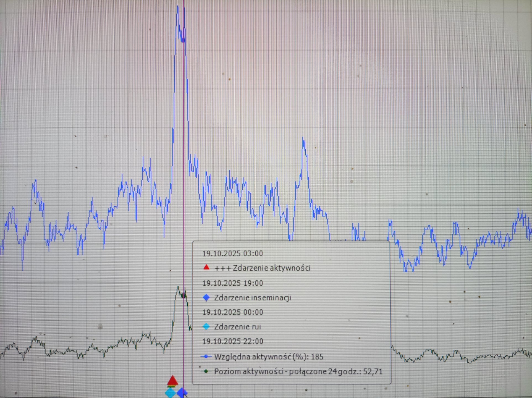This screenshot has width=532, height=398.
Task: Click 'Poziom aktywności - połączone 24godz.' entry
Action: 298,371
